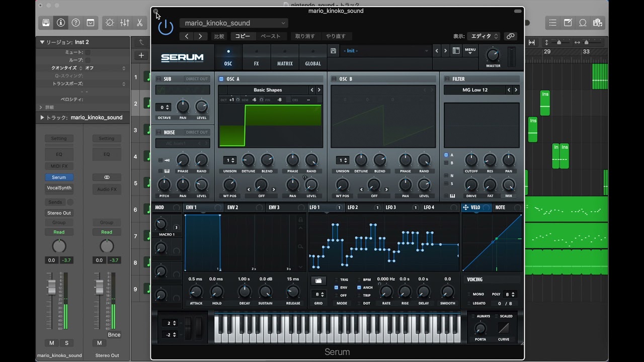Click the envelope zoom magnifier icon

[x=300, y=246]
